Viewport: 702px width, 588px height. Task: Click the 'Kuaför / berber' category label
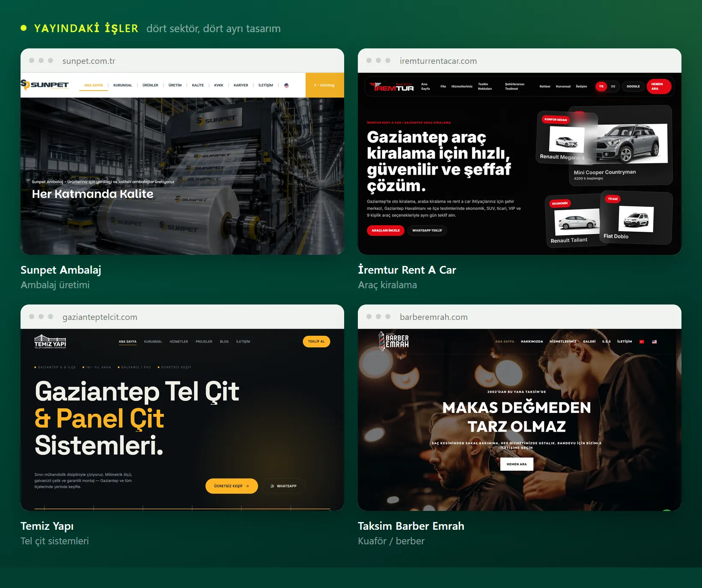391,541
